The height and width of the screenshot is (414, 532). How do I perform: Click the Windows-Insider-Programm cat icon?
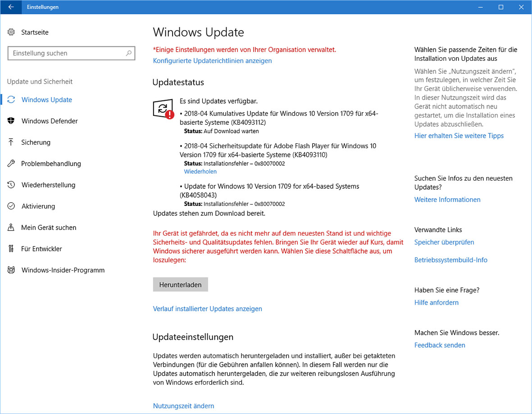pos(11,270)
